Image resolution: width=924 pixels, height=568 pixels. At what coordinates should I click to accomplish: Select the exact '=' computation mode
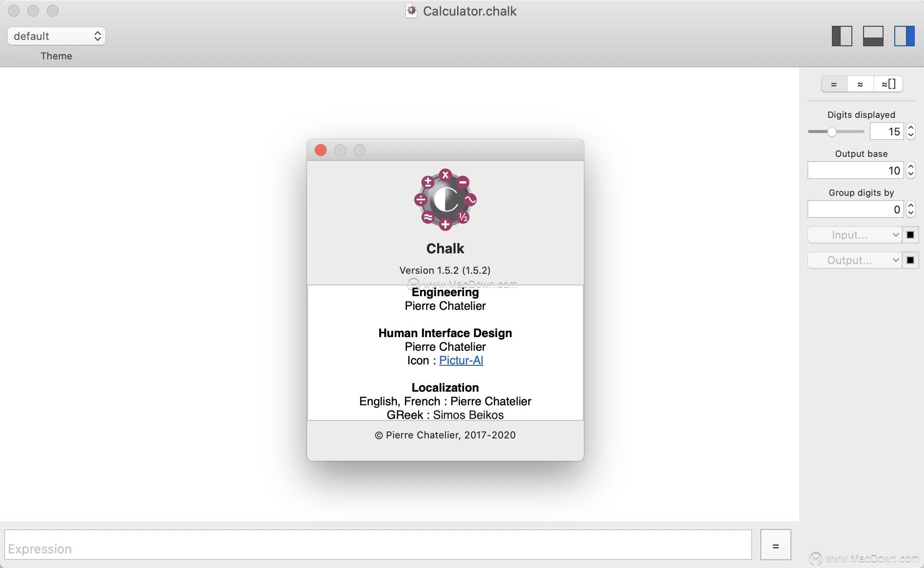click(834, 84)
